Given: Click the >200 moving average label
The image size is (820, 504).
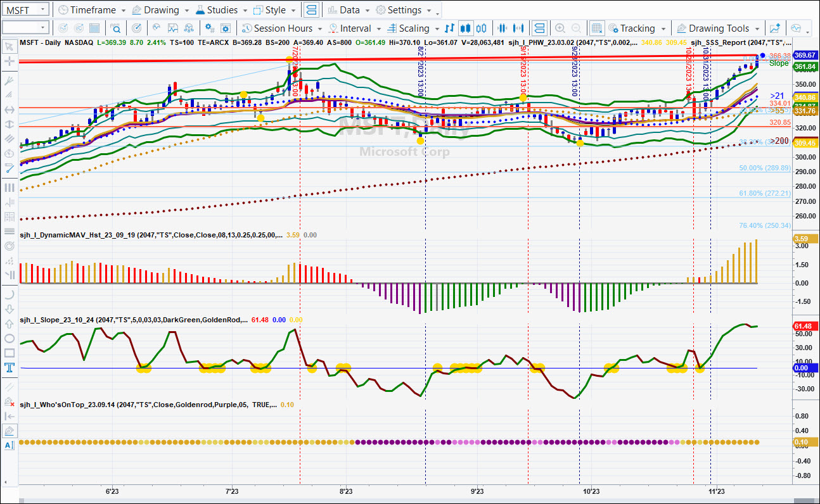Looking at the screenshot, I should (779, 141).
